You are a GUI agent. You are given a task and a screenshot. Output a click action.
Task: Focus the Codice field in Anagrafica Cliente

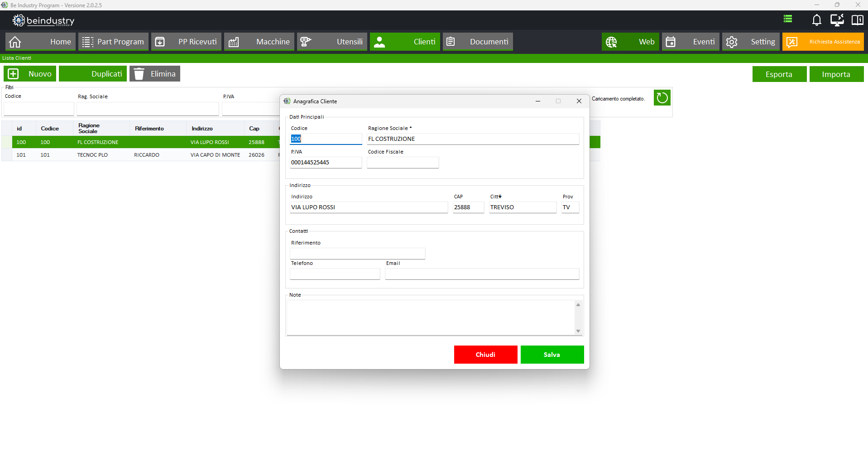(x=326, y=139)
